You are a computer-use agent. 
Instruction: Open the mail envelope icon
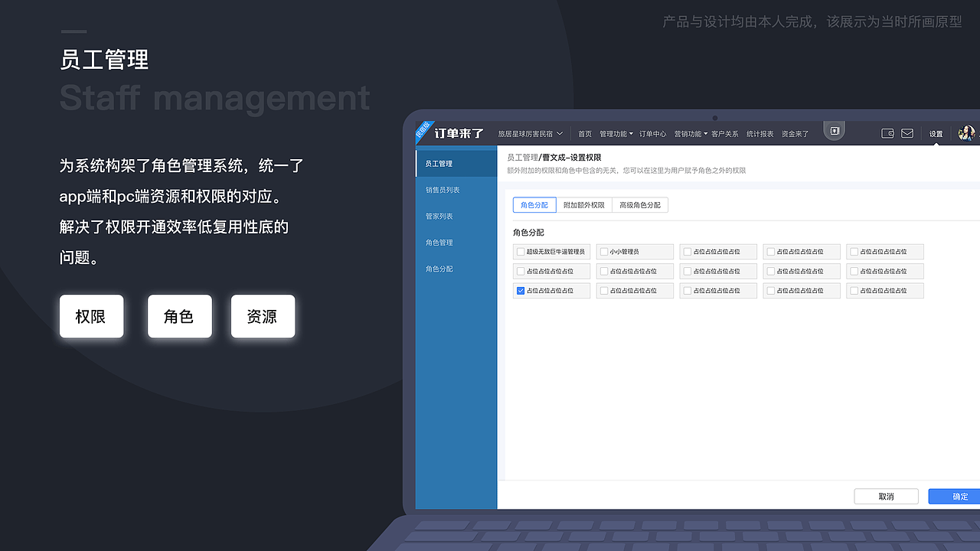pyautogui.click(x=907, y=133)
